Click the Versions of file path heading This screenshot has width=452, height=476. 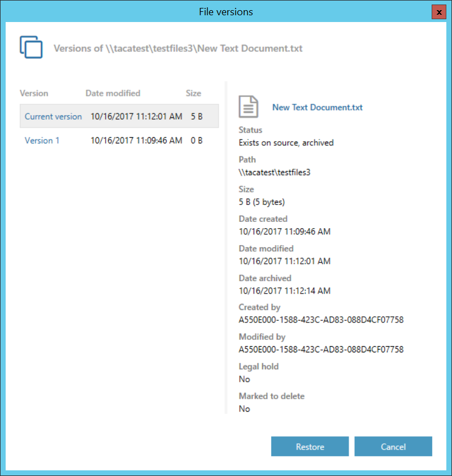178,49
